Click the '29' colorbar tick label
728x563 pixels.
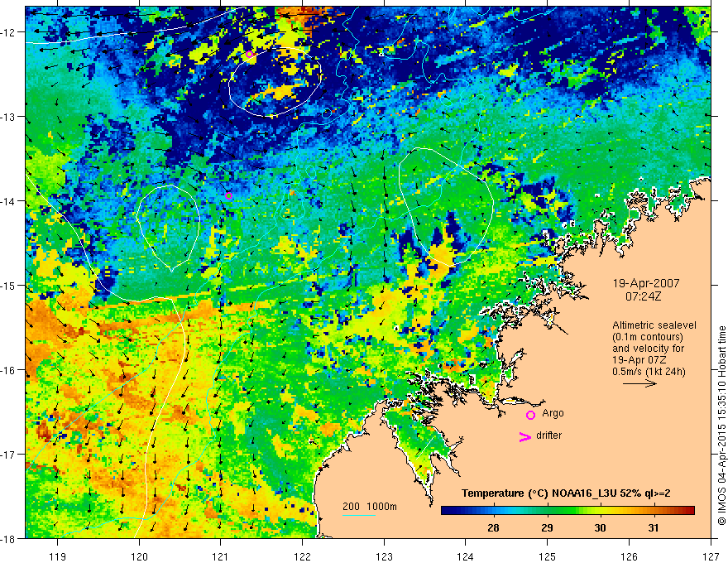coord(547,528)
